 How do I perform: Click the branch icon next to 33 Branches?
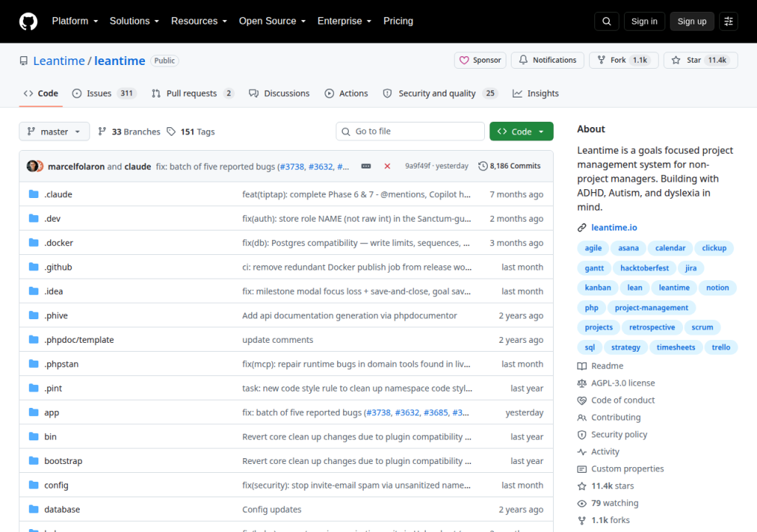click(x=102, y=132)
